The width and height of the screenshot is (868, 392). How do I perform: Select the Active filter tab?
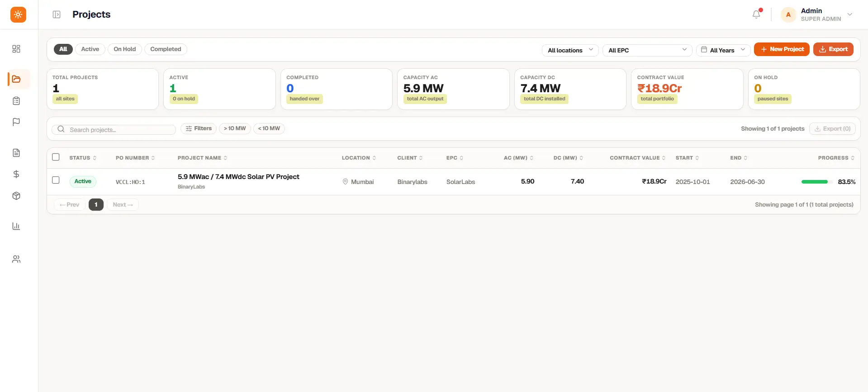click(x=90, y=49)
